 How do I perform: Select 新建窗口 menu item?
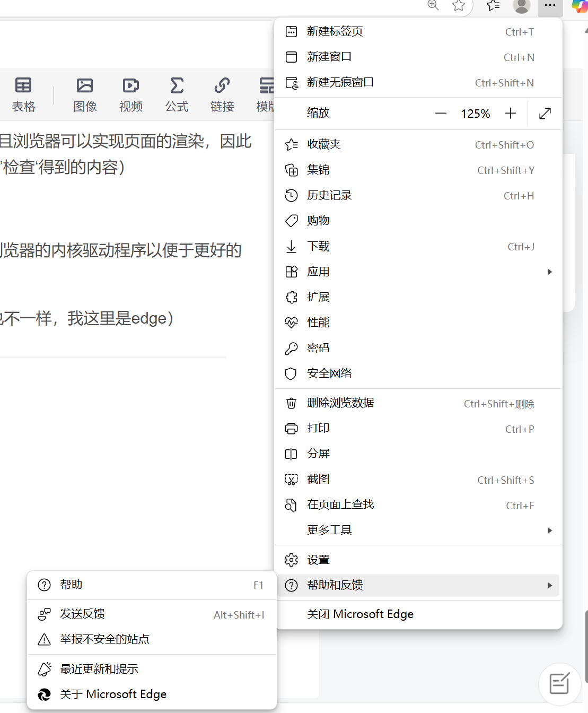pos(418,57)
